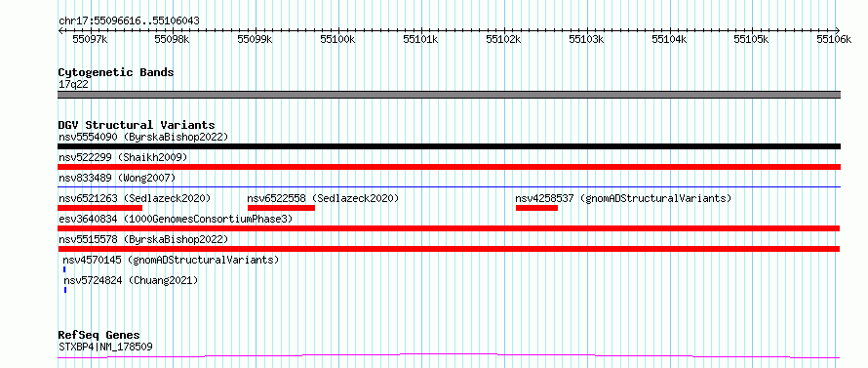The height and width of the screenshot is (368, 868).
Task: Click the 55104k ruler tick label
Action: pos(669,39)
